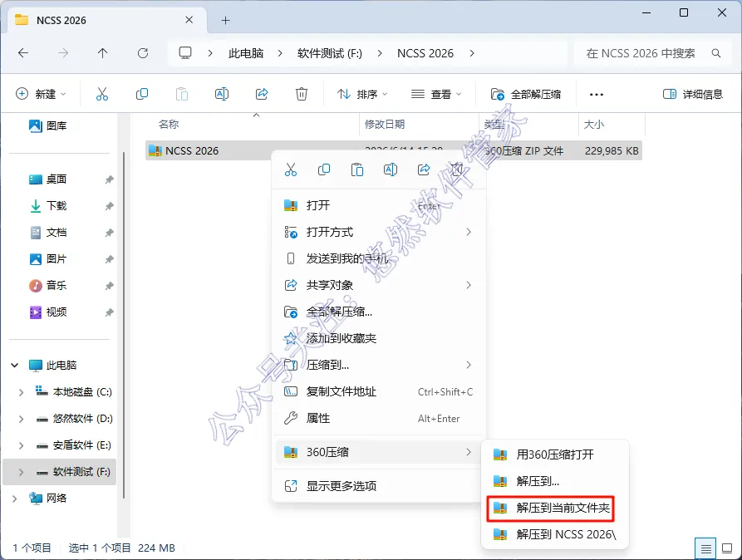
Task: Open 属性 from the context menu
Action: (379, 418)
